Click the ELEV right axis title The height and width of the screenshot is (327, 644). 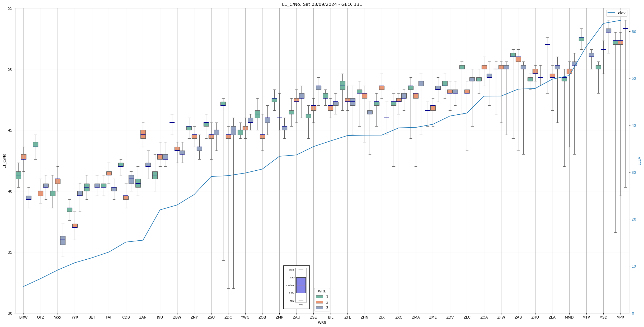coord(639,161)
